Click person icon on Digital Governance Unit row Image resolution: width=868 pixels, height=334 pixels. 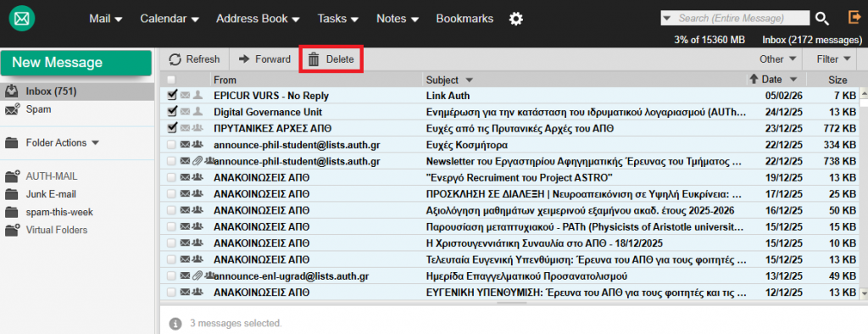tap(197, 112)
